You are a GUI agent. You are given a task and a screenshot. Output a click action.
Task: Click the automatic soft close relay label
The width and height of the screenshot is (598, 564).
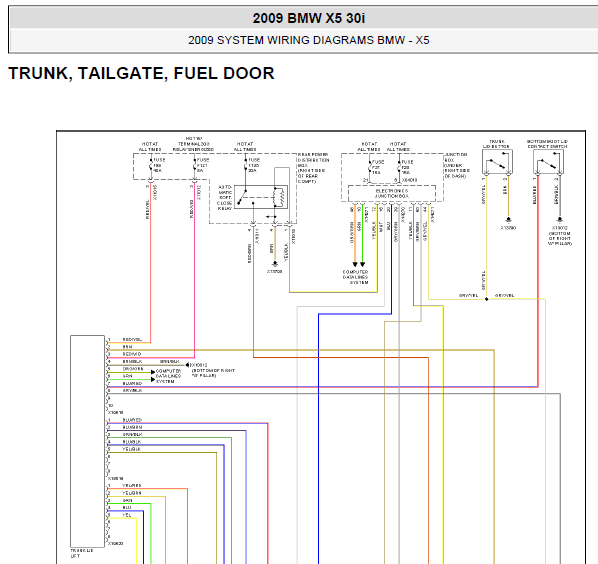(225, 198)
